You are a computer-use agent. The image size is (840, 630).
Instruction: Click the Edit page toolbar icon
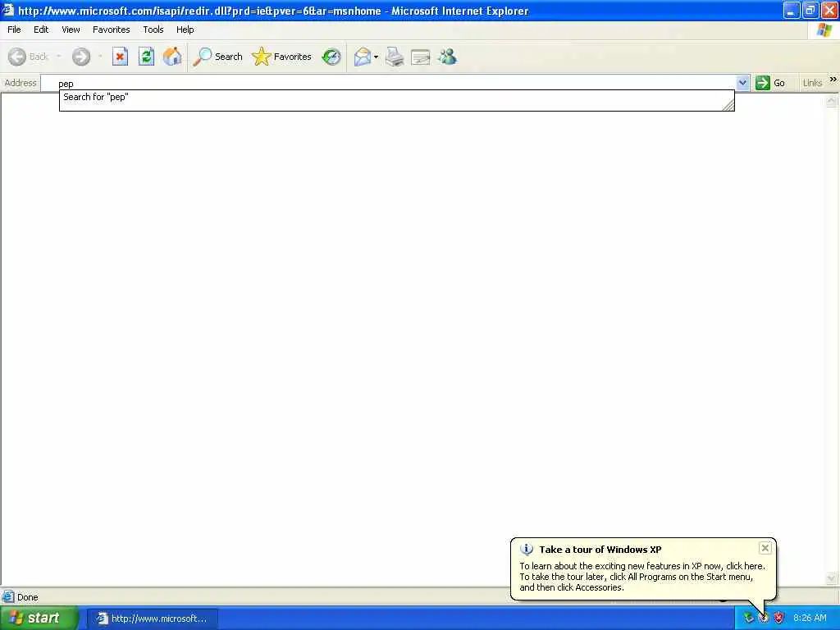point(421,57)
